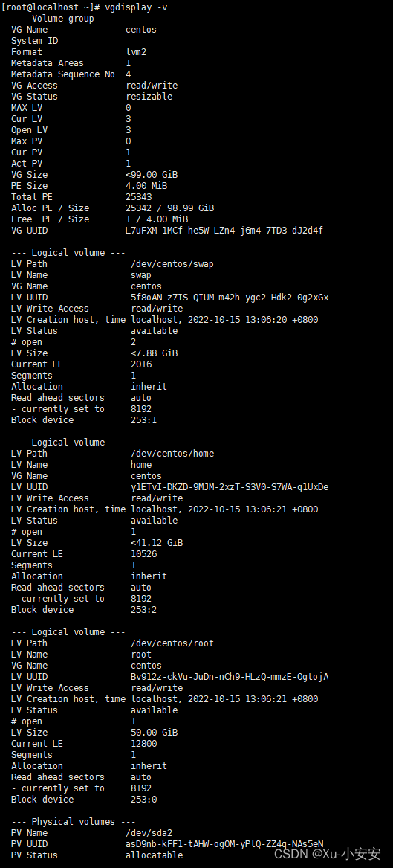Click the /dev/centos/home LV path

coord(172,454)
